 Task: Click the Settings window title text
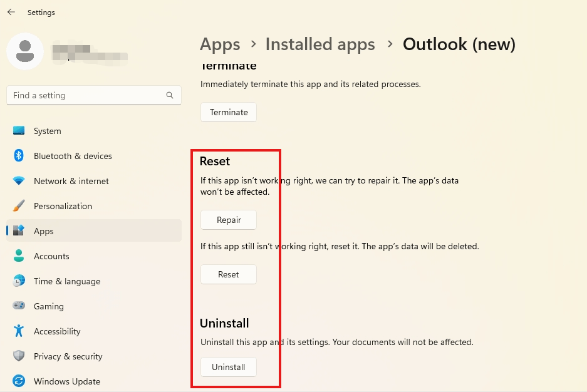[x=41, y=13]
